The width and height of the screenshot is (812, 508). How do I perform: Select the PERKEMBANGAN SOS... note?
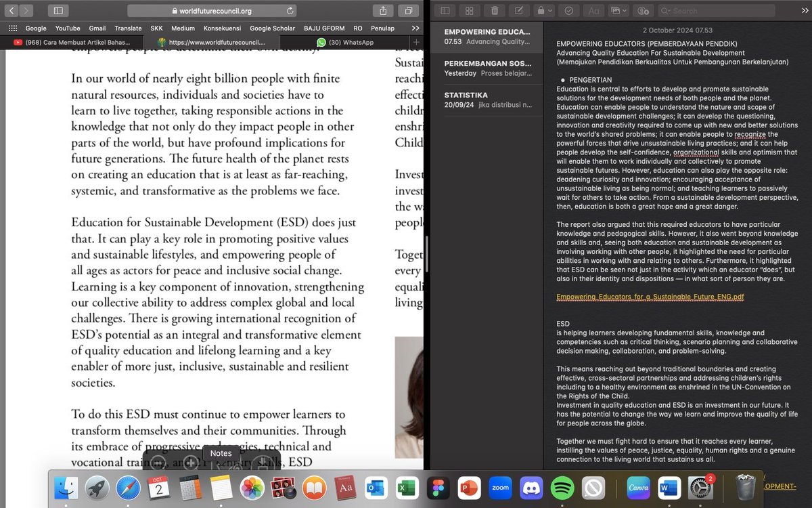point(487,68)
